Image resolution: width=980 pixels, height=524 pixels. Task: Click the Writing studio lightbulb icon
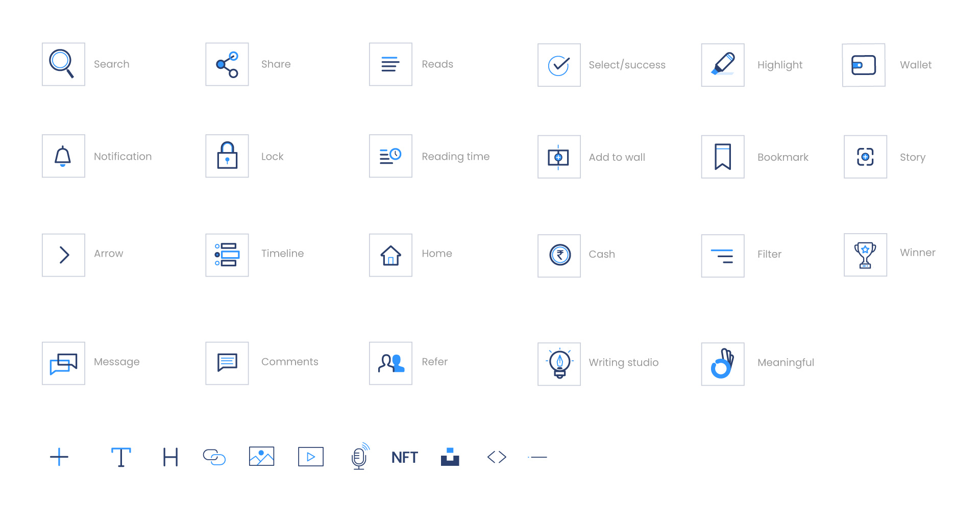click(559, 364)
